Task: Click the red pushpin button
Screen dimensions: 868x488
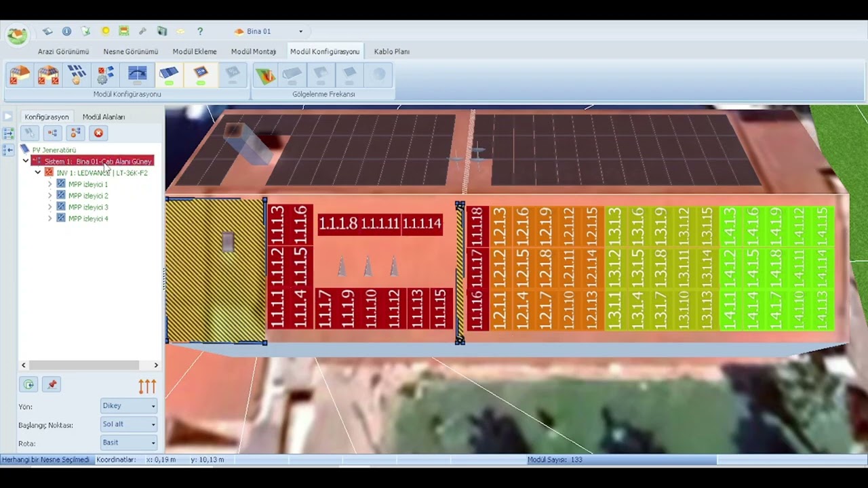Action: (52, 384)
